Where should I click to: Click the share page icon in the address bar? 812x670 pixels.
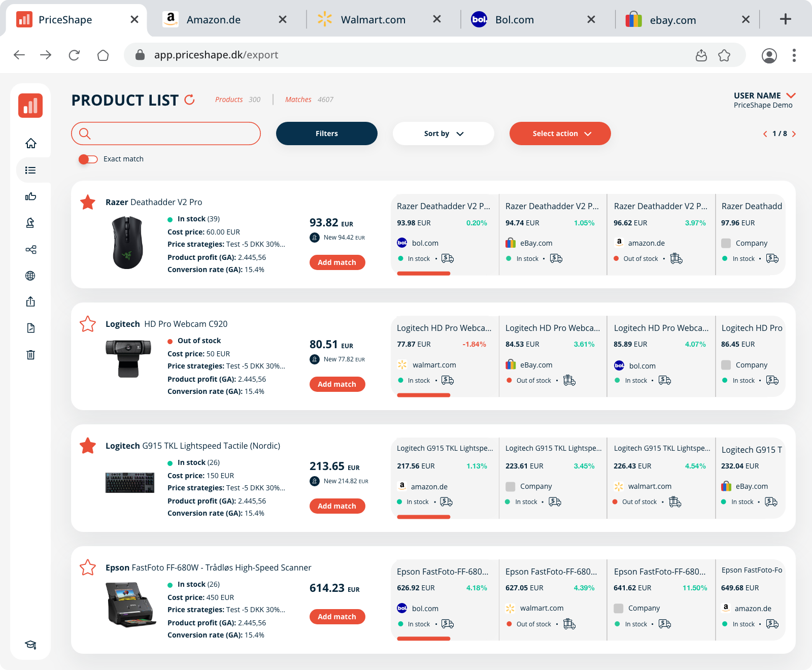(701, 55)
